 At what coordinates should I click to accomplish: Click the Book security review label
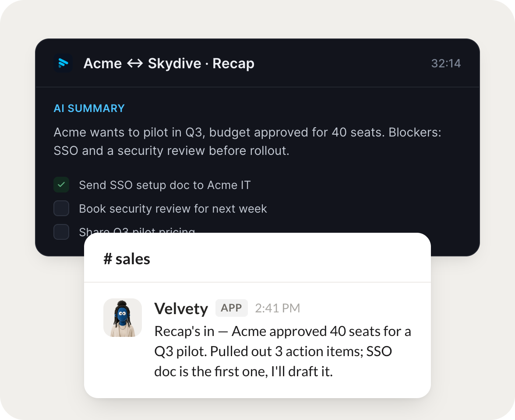173,209
